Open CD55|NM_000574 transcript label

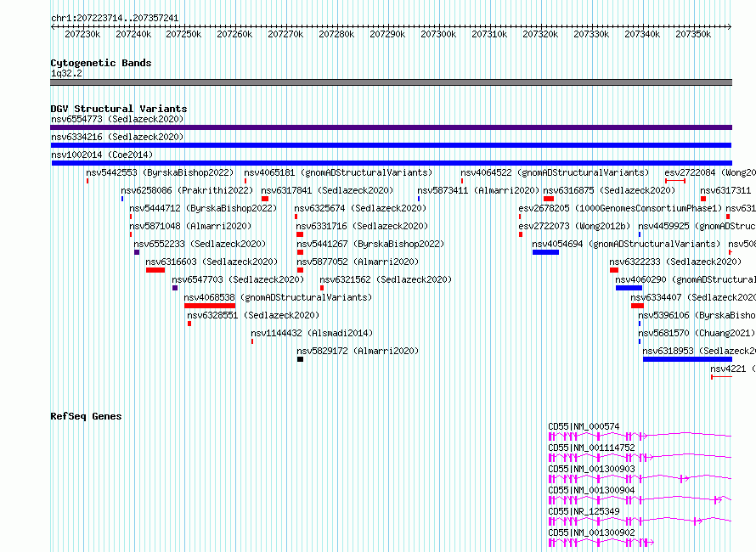coord(584,426)
